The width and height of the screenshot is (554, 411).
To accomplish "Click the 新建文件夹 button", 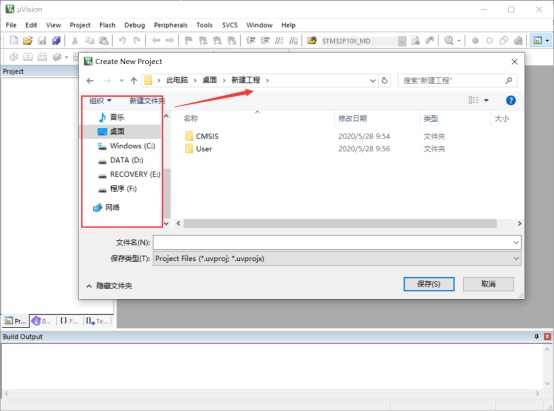I will [x=147, y=101].
